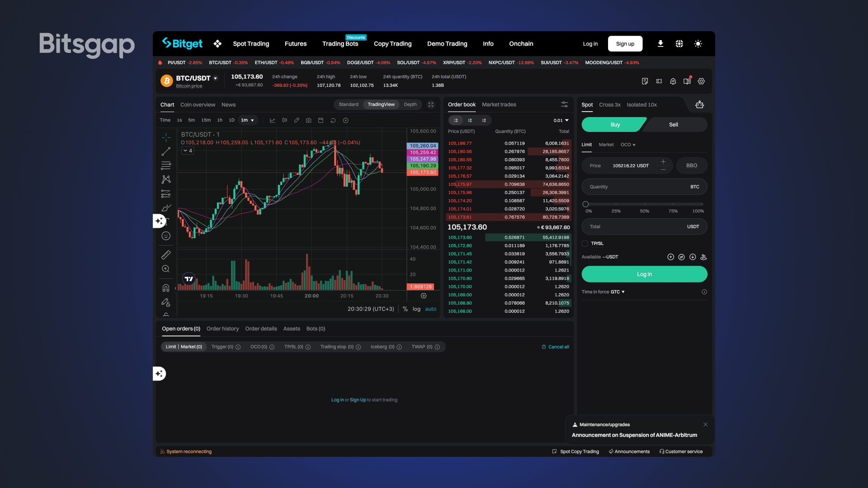Viewport: 868px width, 488px height.
Task: Take a chart snapshot with camera icon
Action: click(309, 120)
